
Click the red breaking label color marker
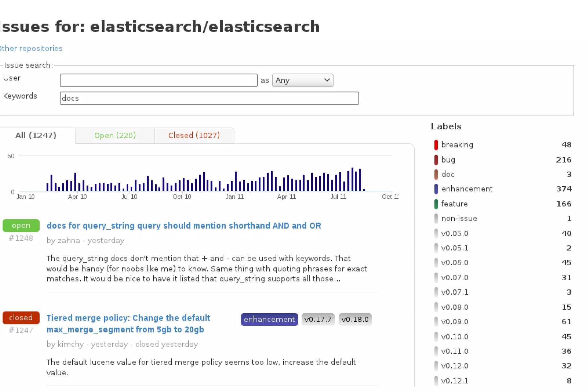pyautogui.click(x=436, y=145)
